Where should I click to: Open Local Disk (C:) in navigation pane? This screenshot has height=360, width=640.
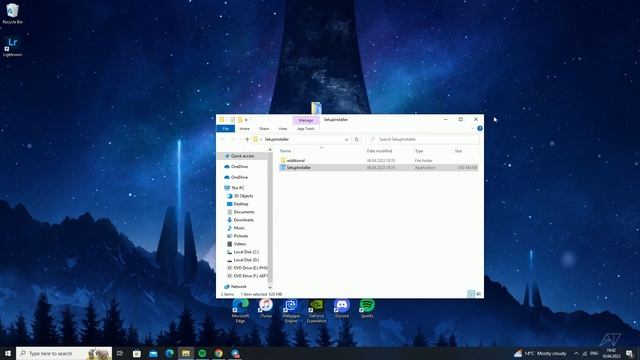(243, 252)
